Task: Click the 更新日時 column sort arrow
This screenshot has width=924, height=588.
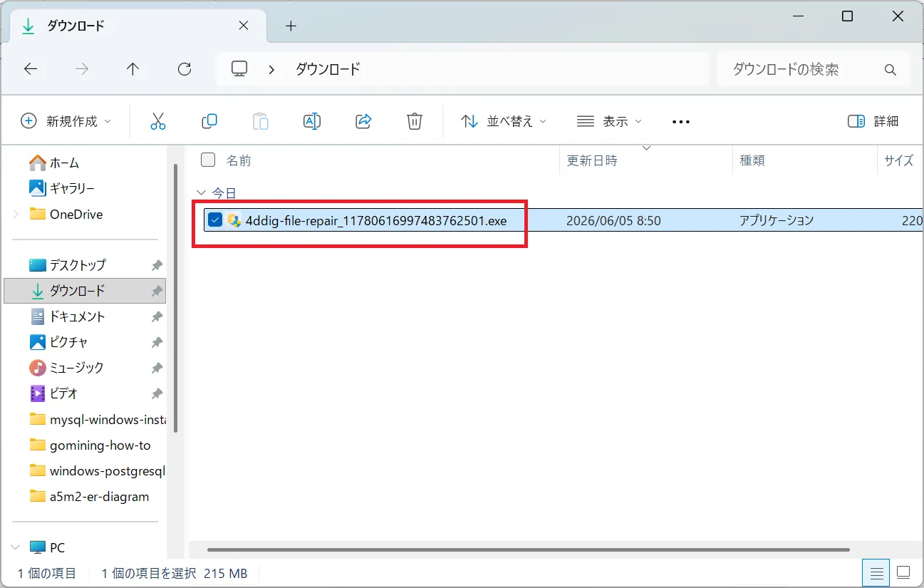Action: tap(647, 148)
